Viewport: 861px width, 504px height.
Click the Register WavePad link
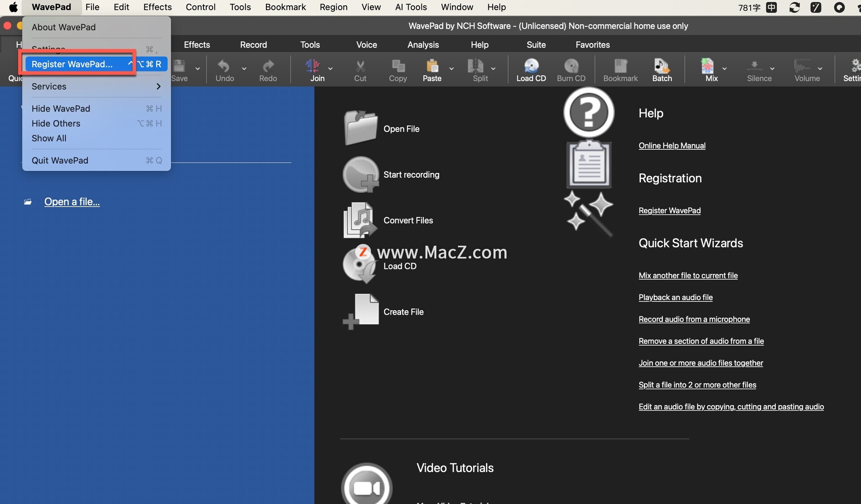(670, 210)
